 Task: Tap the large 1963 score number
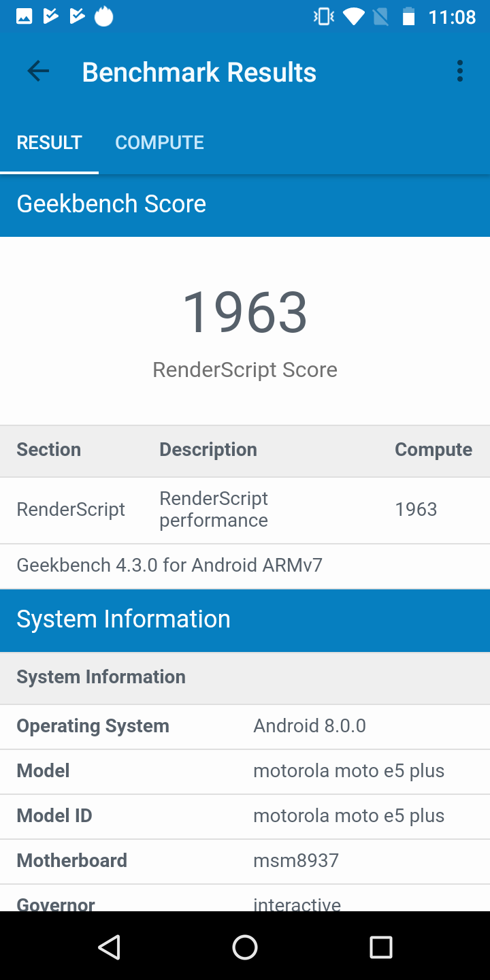click(x=245, y=312)
